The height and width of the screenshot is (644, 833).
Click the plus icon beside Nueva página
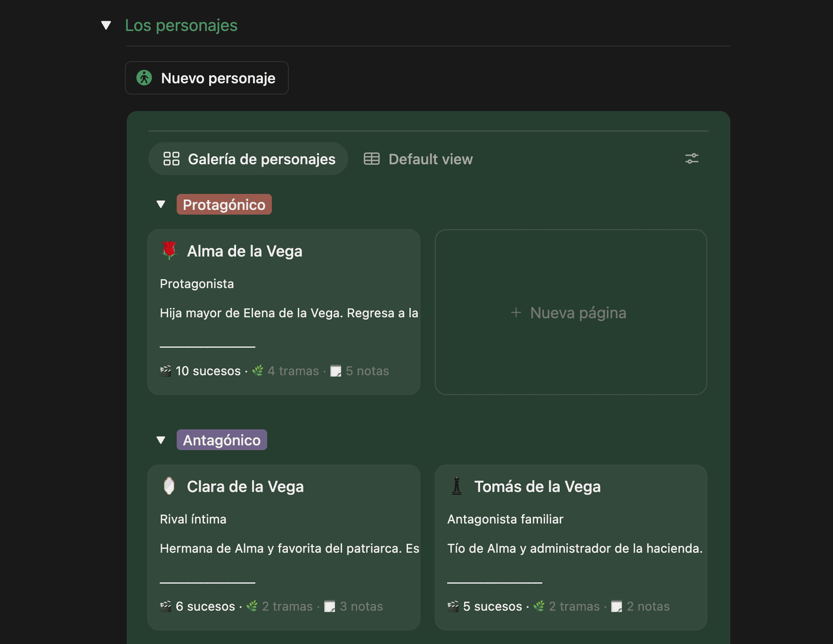pos(516,313)
